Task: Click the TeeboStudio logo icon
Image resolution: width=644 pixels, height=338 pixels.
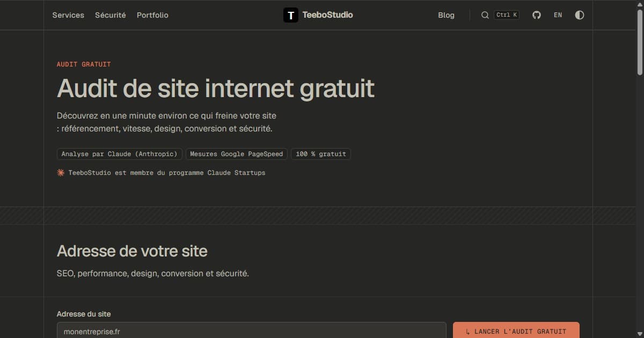Action: pos(290,15)
